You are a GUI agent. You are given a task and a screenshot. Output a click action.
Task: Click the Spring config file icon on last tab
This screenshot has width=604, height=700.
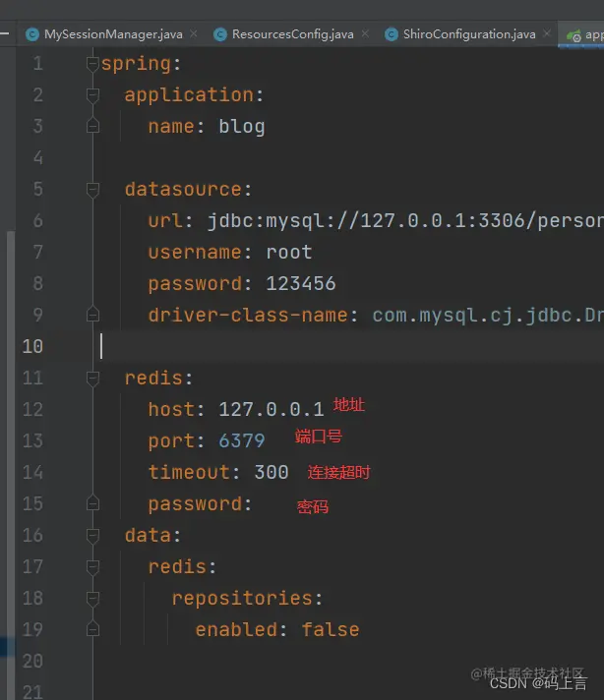click(x=574, y=34)
